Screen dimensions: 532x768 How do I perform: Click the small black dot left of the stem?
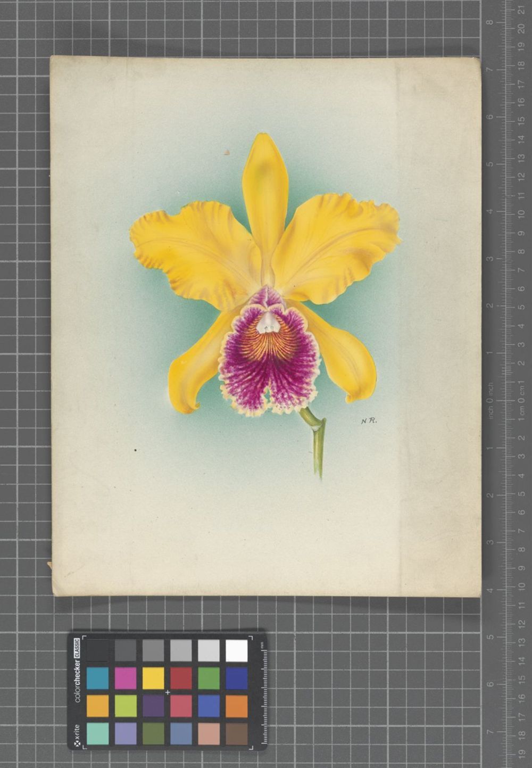[x=136, y=450]
